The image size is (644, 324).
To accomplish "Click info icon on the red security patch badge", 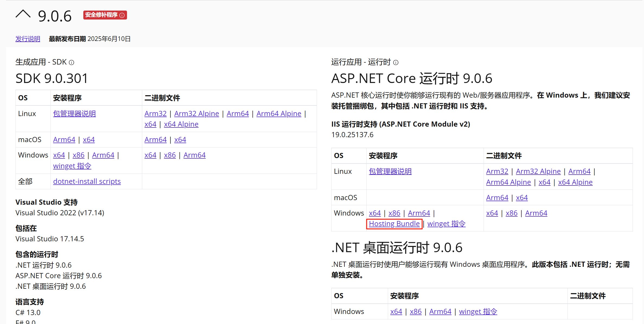I will pos(122,15).
